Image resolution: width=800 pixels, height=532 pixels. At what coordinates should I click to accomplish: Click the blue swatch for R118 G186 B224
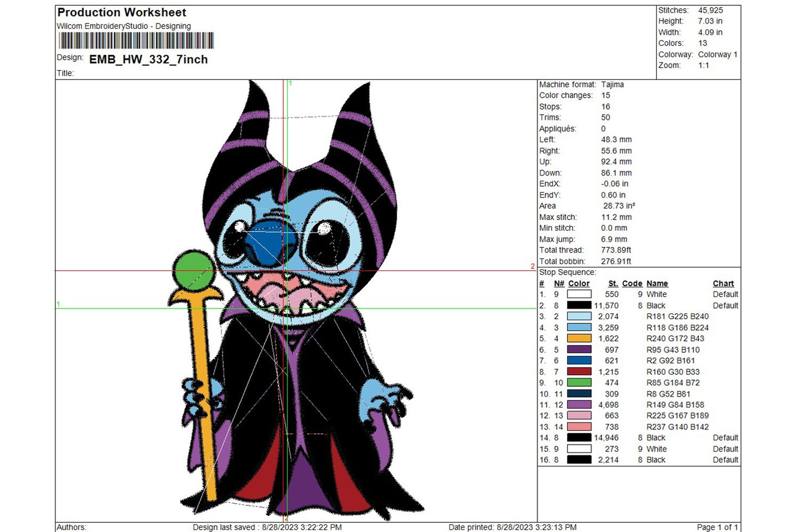[x=579, y=327]
